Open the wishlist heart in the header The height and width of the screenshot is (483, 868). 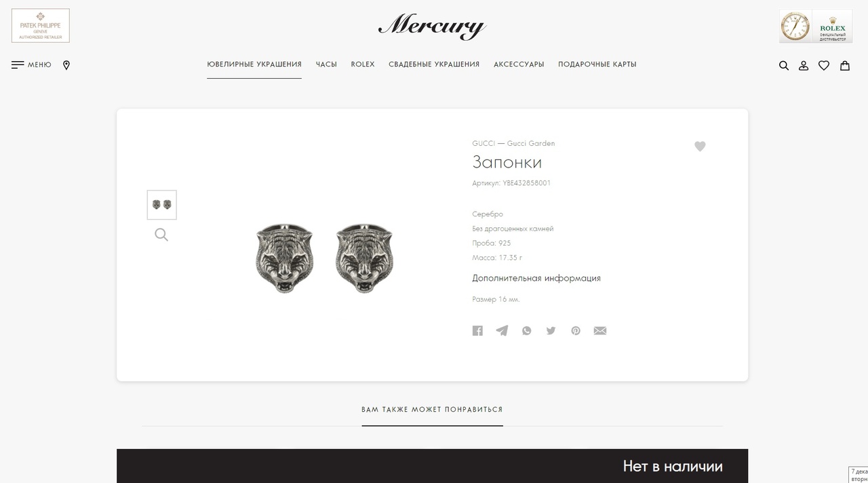pyautogui.click(x=824, y=66)
